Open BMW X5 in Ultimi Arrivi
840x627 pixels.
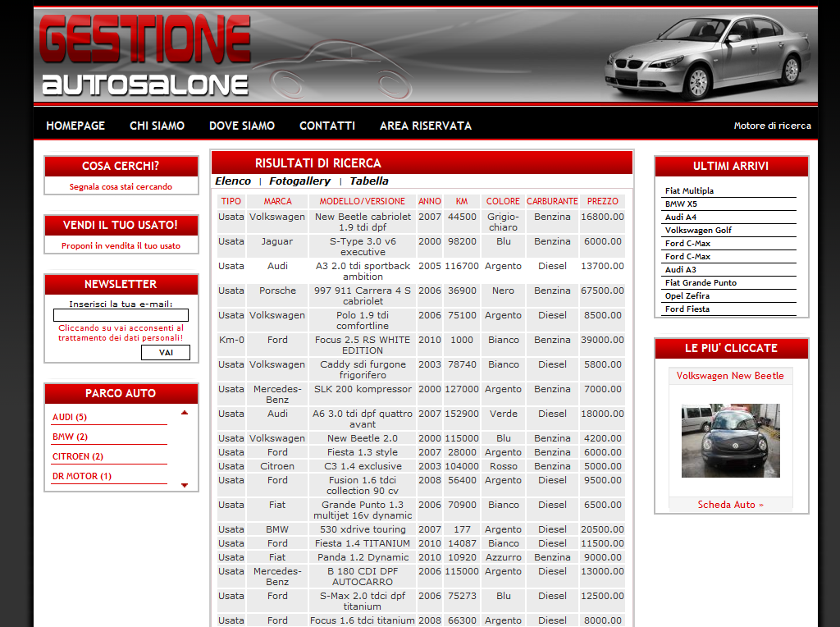point(681,204)
